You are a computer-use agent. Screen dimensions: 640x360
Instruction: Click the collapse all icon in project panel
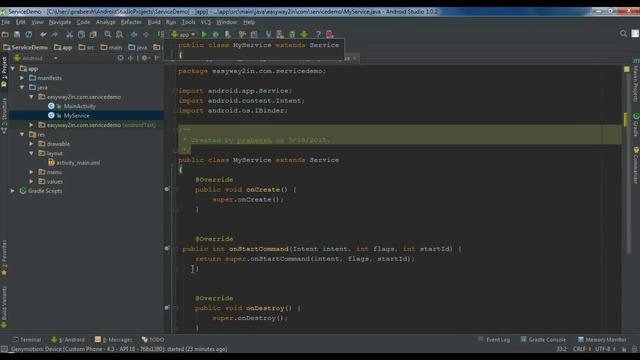(x=131, y=58)
